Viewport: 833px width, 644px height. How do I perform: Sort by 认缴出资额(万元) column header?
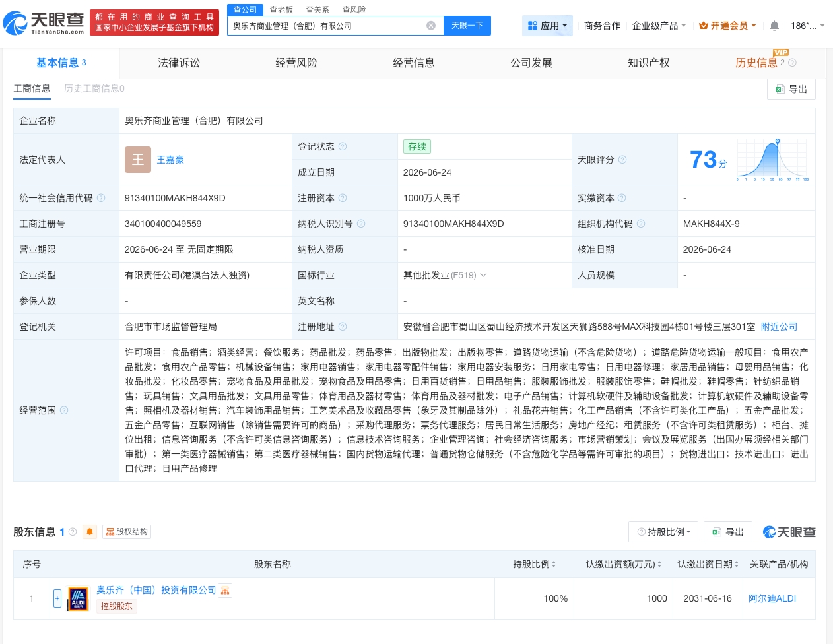click(x=623, y=564)
